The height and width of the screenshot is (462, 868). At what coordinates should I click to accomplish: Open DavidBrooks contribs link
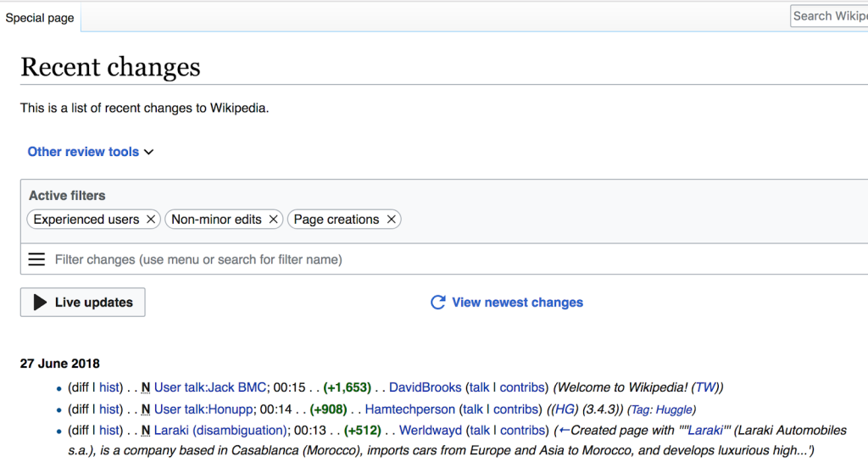point(522,387)
